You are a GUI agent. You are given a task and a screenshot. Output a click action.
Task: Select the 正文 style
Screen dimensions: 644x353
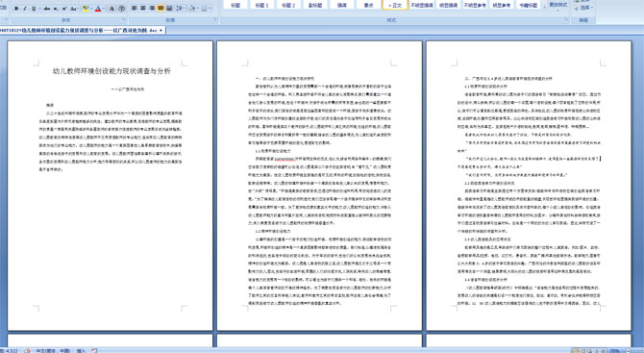[395, 5]
